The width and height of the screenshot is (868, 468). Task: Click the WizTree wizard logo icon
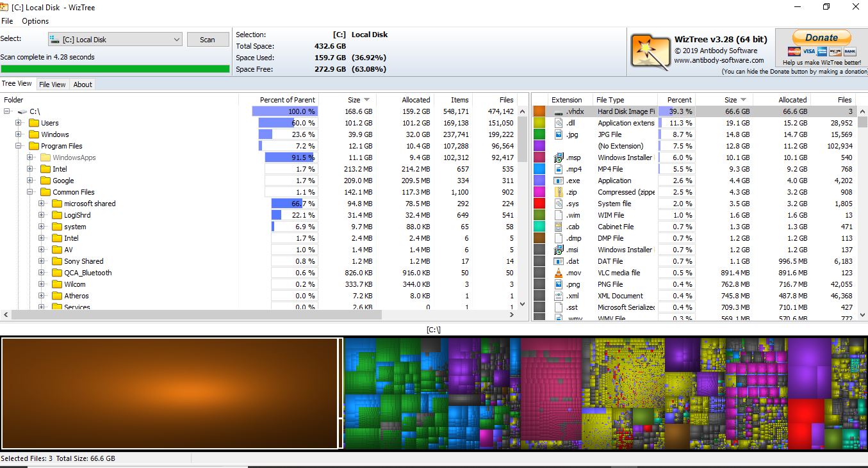tap(650, 51)
